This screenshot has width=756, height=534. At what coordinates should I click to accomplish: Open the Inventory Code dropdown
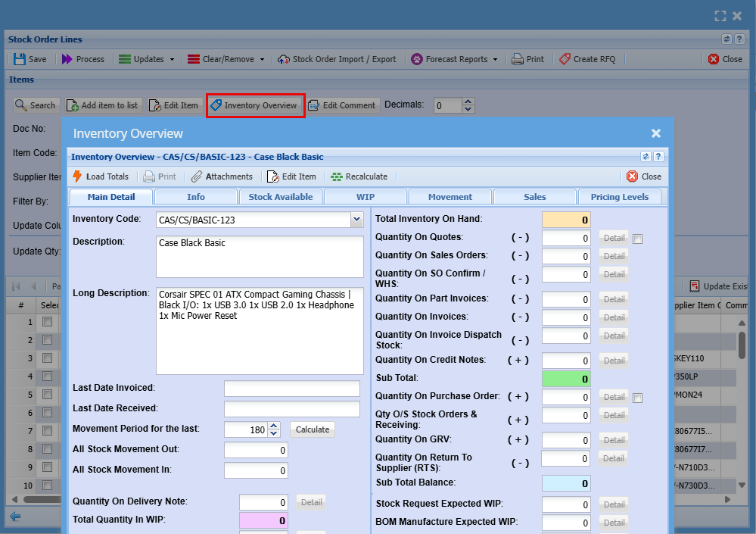357,220
